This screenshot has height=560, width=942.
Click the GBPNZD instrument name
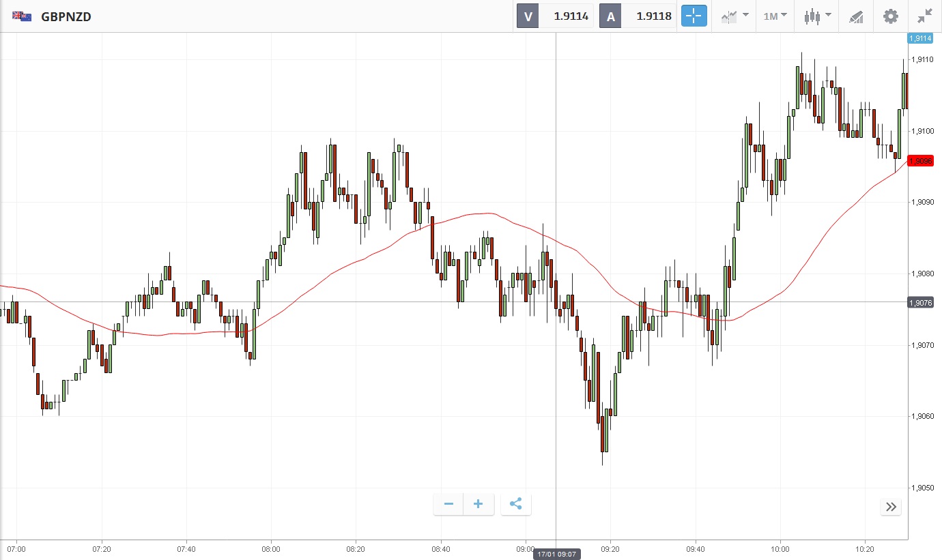tap(66, 16)
